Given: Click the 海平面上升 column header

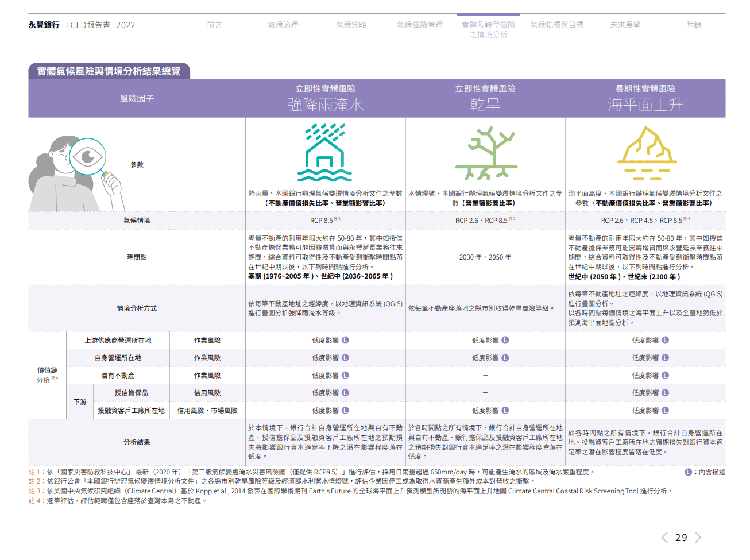Looking at the screenshot, I should [645, 98].
